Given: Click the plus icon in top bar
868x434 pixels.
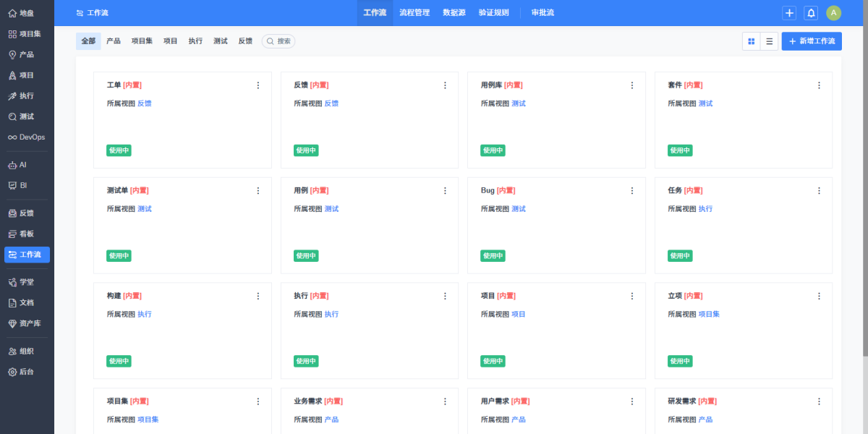Looking at the screenshot, I should tap(789, 13).
